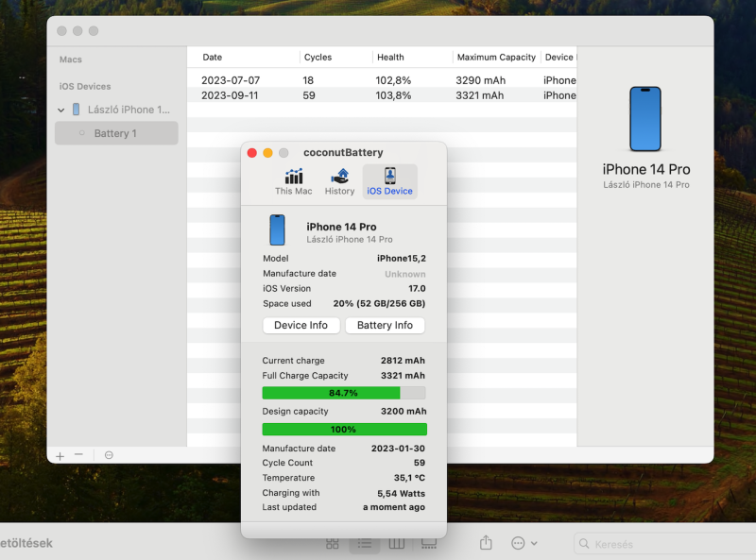The height and width of the screenshot is (560, 756).
Task: Switch Finder to column view
Action: click(396, 544)
